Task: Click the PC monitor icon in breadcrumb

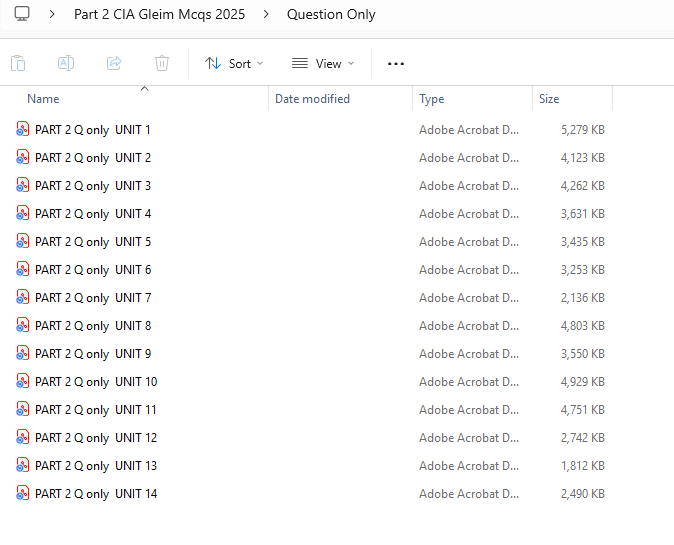Action: pos(22,14)
